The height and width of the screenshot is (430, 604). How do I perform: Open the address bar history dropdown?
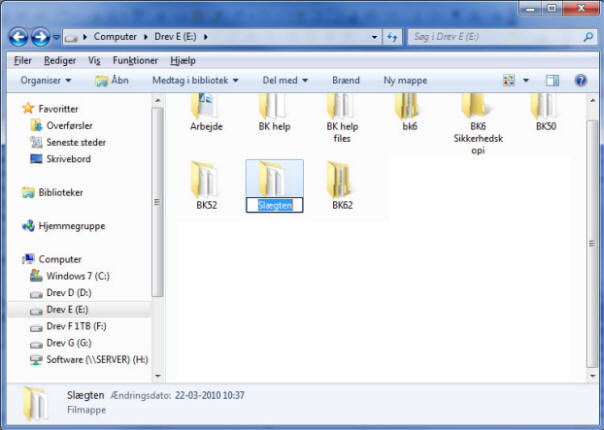pos(374,37)
